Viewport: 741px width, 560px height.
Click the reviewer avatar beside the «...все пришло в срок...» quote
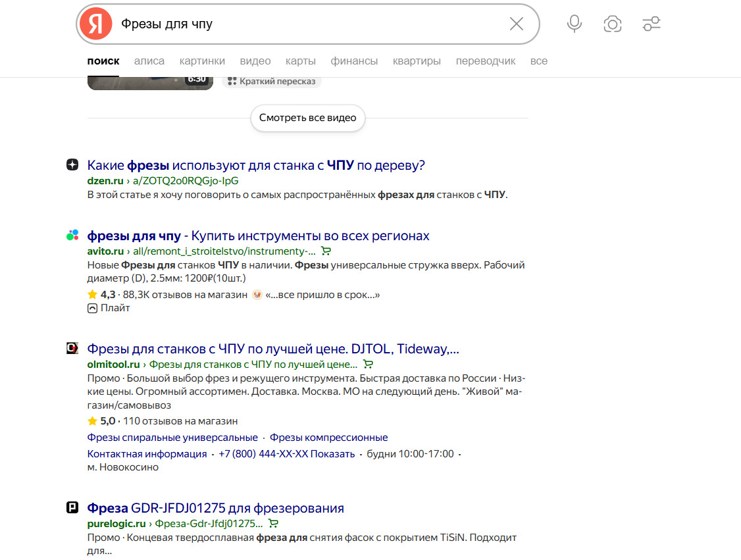click(x=257, y=295)
